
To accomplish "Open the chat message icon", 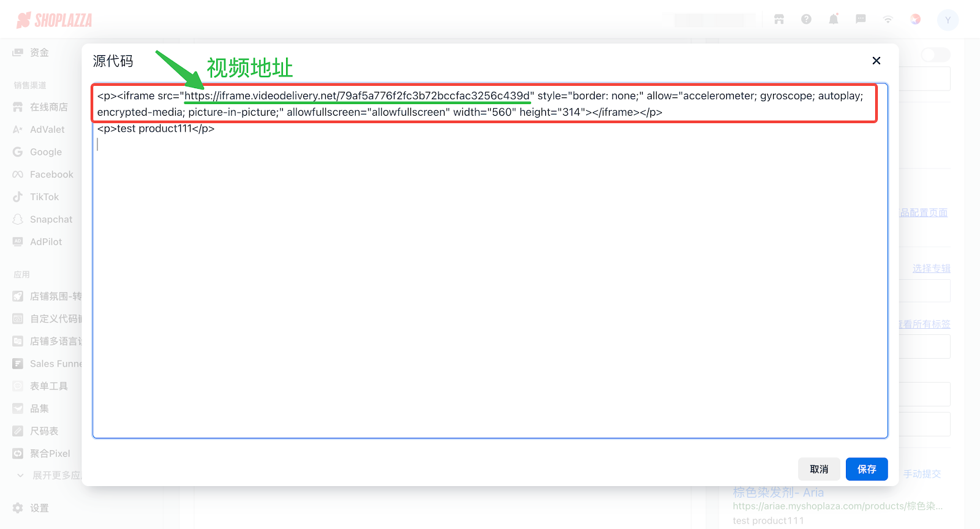I will [x=861, y=20].
